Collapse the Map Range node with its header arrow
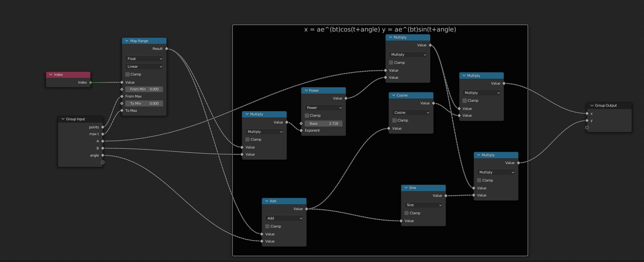The image size is (644, 262). 127,41
